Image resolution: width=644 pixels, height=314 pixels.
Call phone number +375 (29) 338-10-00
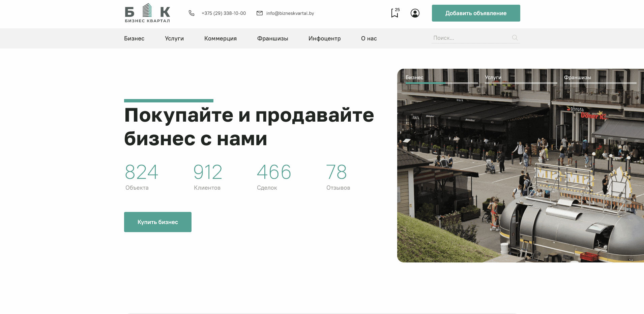[x=224, y=13]
